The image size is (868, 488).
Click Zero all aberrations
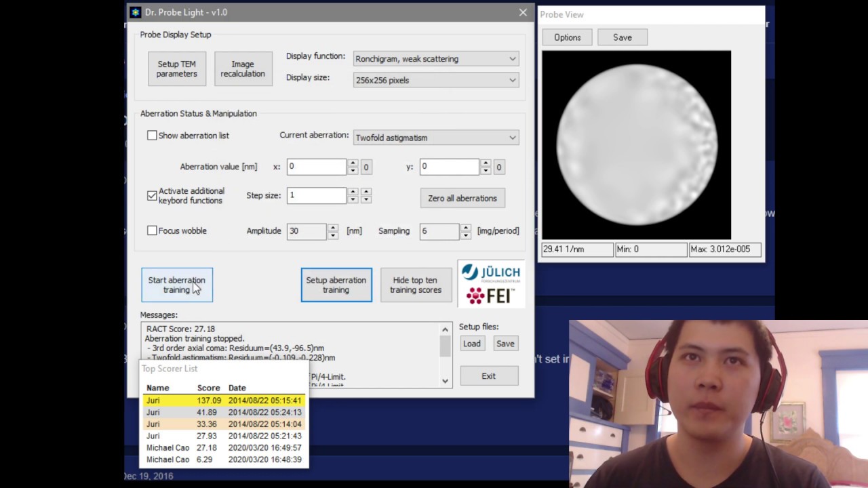tap(462, 199)
